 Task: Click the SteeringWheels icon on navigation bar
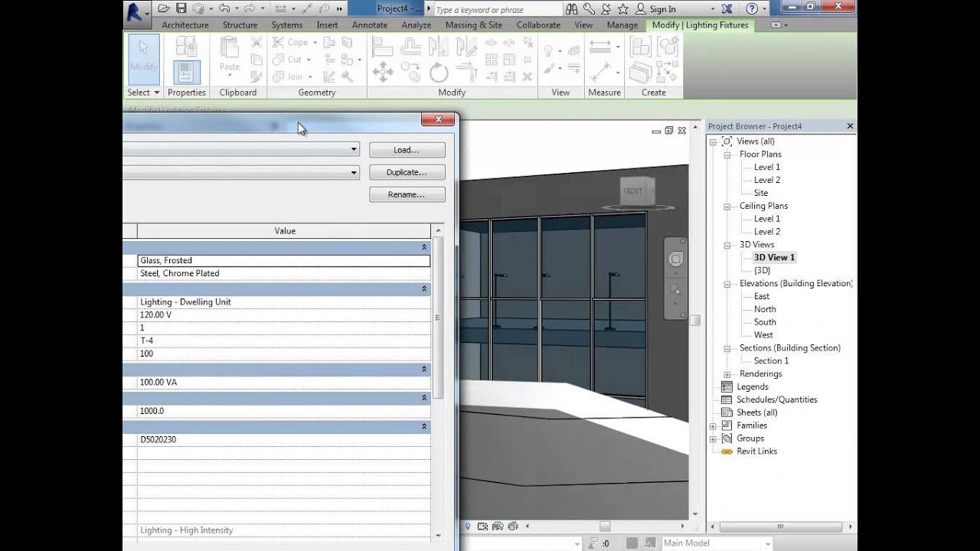[675, 259]
